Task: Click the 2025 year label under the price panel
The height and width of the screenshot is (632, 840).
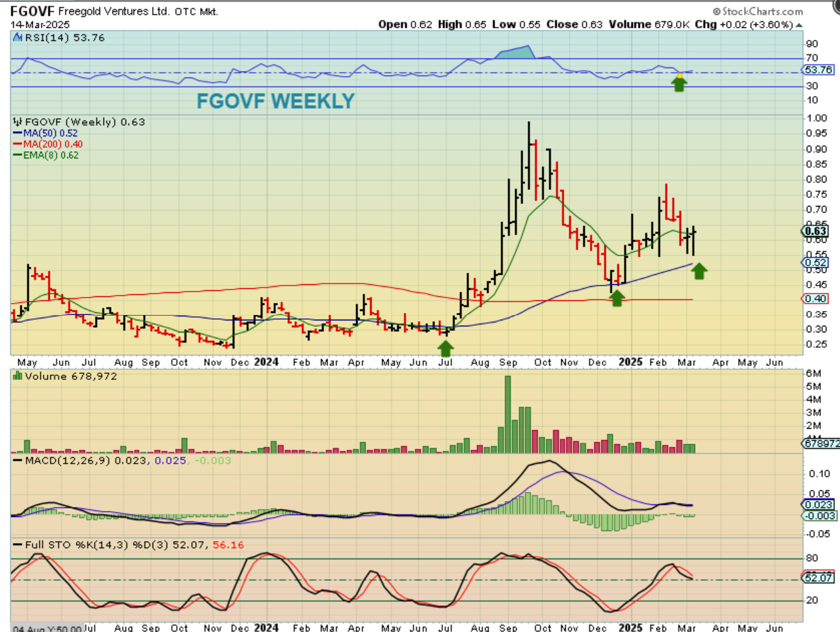Action: (x=631, y=362)
